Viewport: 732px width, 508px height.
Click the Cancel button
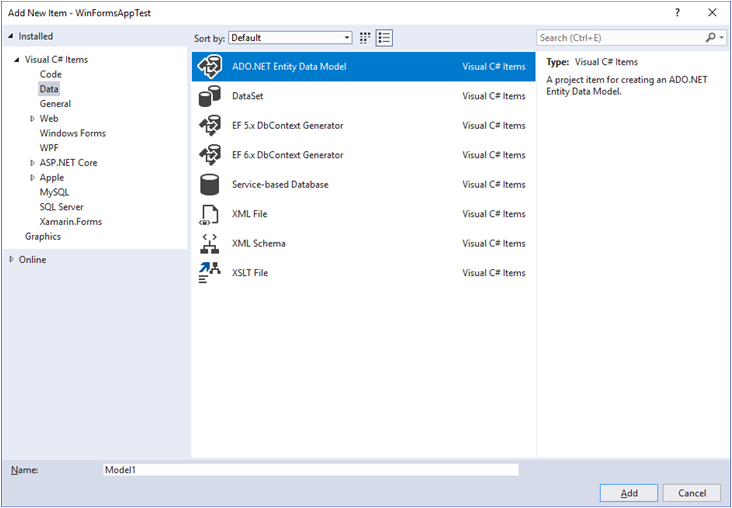pyautogui.click(x=692, y=493)
